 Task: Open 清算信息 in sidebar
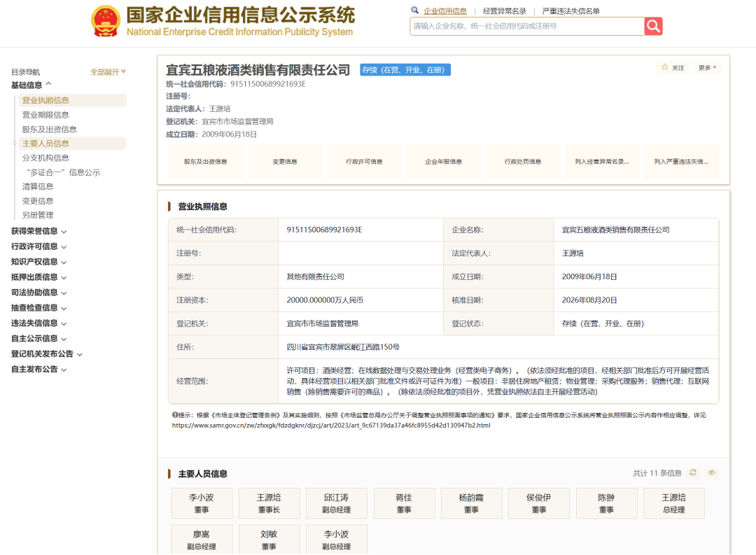pos(38,186)
